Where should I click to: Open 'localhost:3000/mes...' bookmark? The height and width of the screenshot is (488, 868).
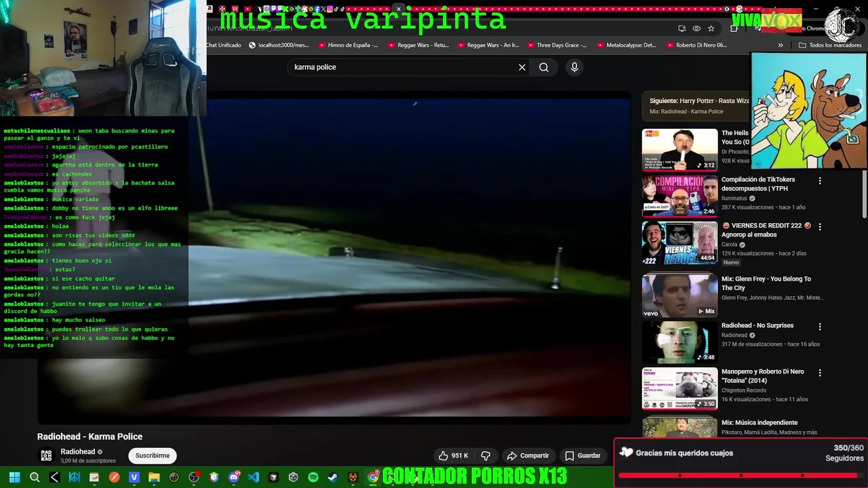279,45
